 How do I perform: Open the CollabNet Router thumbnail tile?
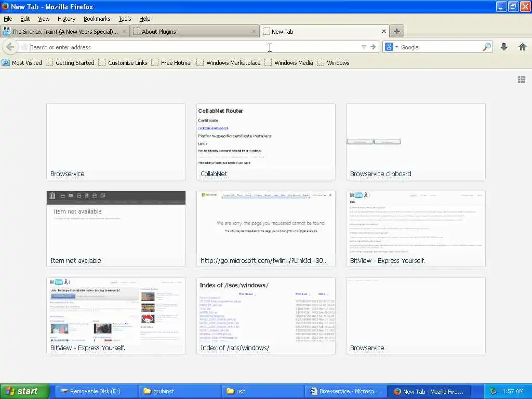pos(266,141)
